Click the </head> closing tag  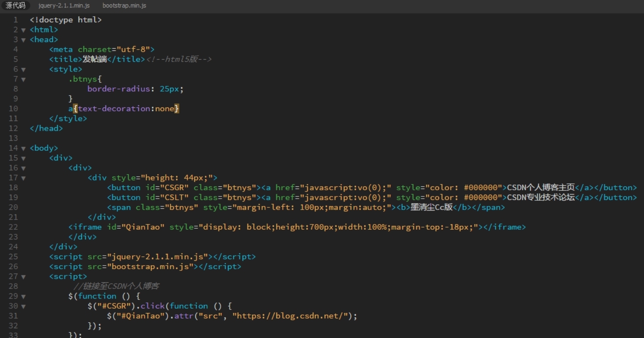47,128
